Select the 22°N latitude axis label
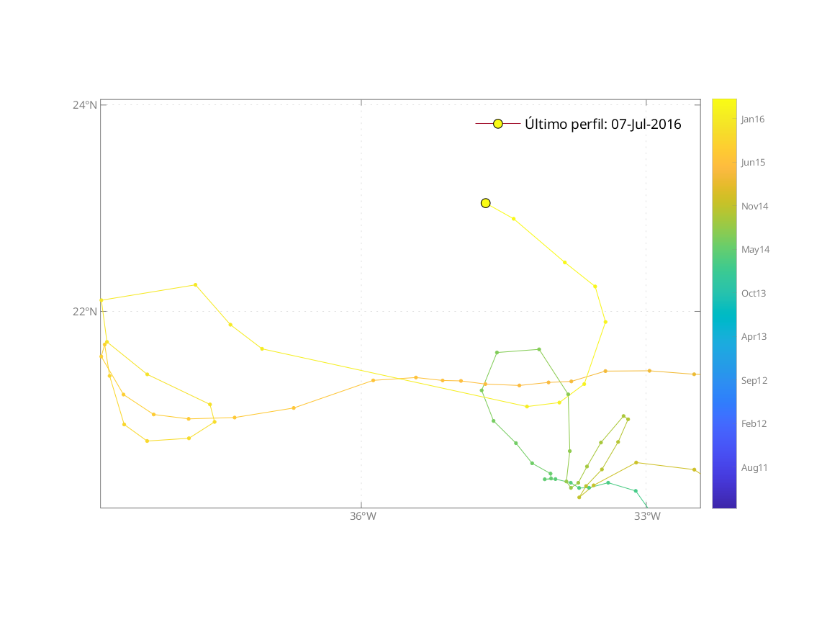The width and height of the screenshot is (840, 630). click(84, 312)
